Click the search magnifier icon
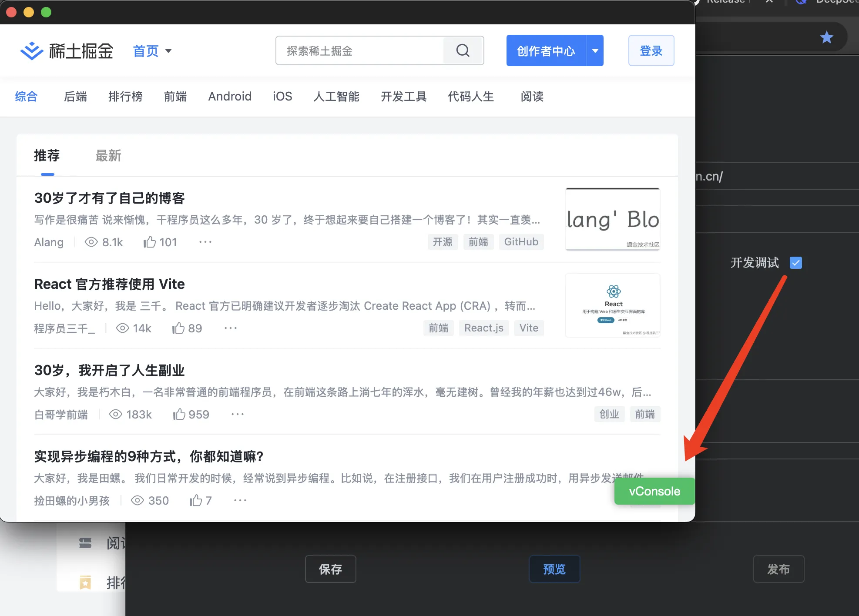 (463, 51)
